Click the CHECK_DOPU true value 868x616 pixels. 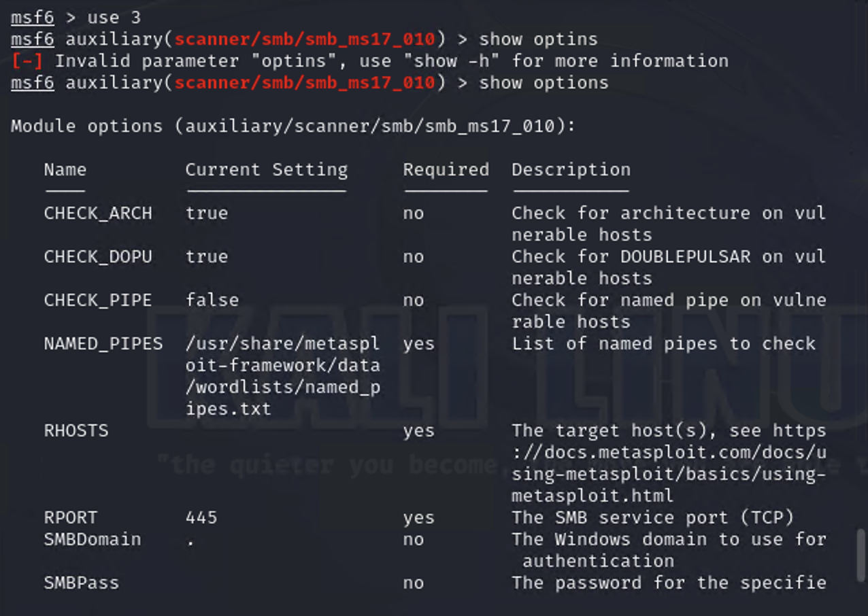click(207, 256)
